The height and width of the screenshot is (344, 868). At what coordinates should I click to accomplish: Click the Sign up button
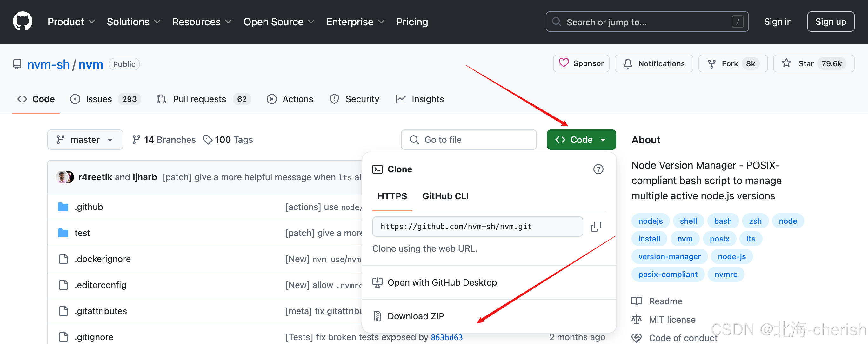(830, 22)
